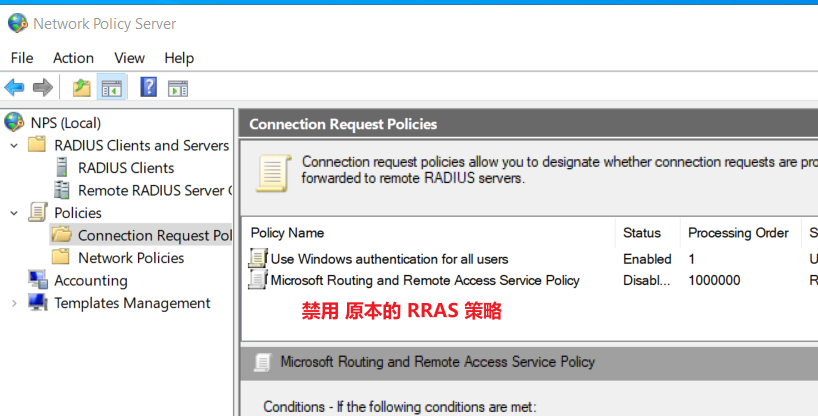Collapse the Policies tree node
The image size is (818, 416).
coord(14,213)
